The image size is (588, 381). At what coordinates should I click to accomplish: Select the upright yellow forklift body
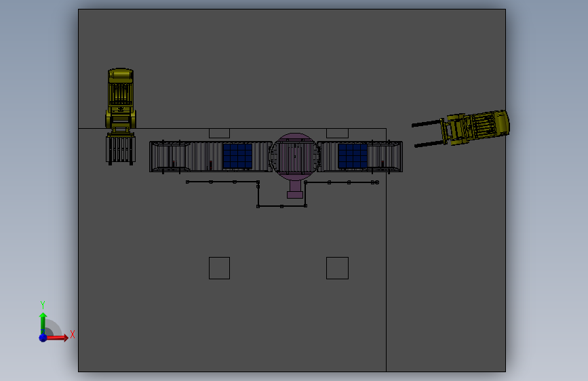pos(120,98)
